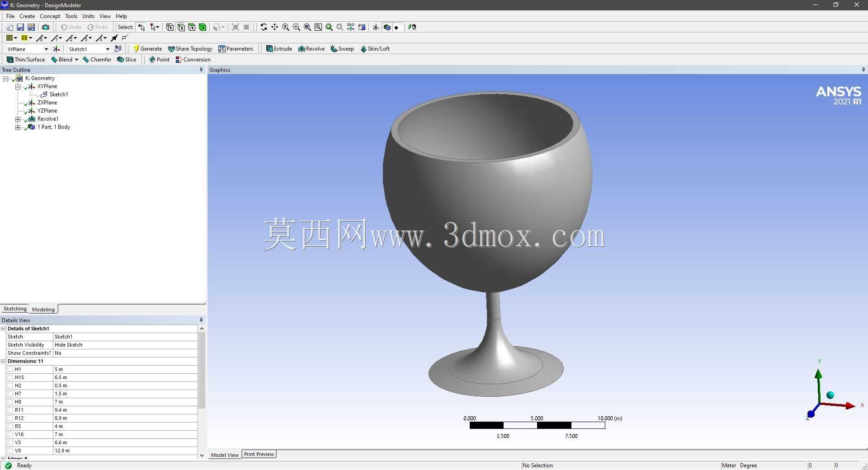Select the Rotate view tool
Screen dimensions: 868x470
[x=264, y=27]
